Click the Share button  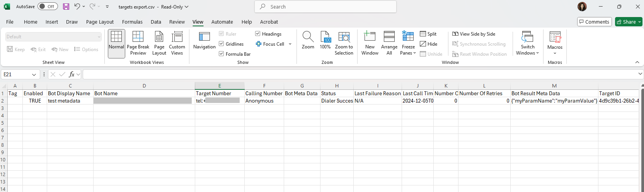pyautogui.click(x=629, y=22)
